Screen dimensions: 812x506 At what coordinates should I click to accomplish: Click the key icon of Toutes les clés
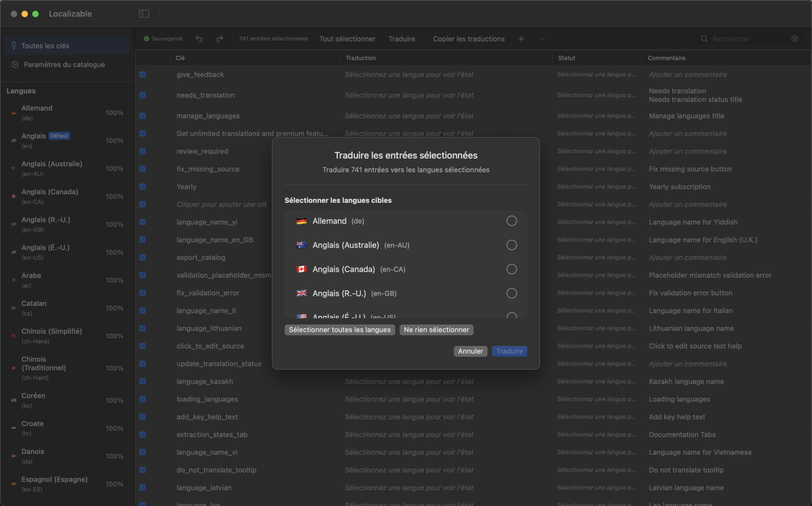coord(14,46)
